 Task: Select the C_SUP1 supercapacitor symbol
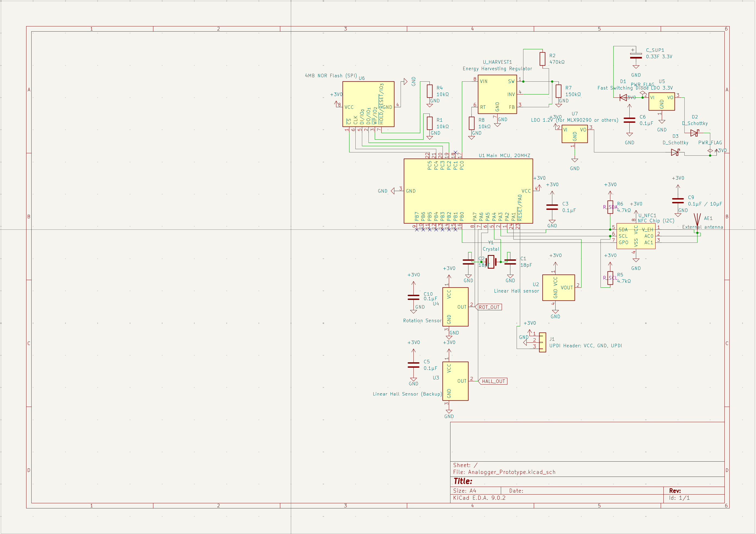click(636, 56)
